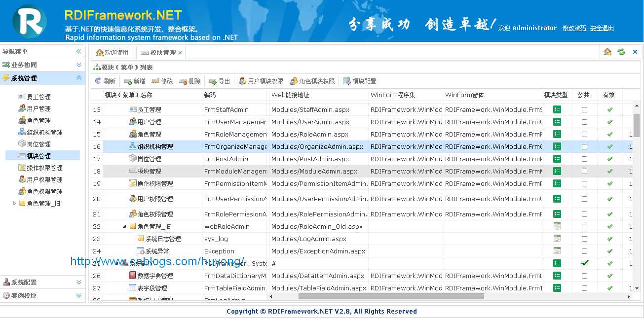Open module configuration (模块配置)
This screenshot has height=318, width=644.
point(360,81)
